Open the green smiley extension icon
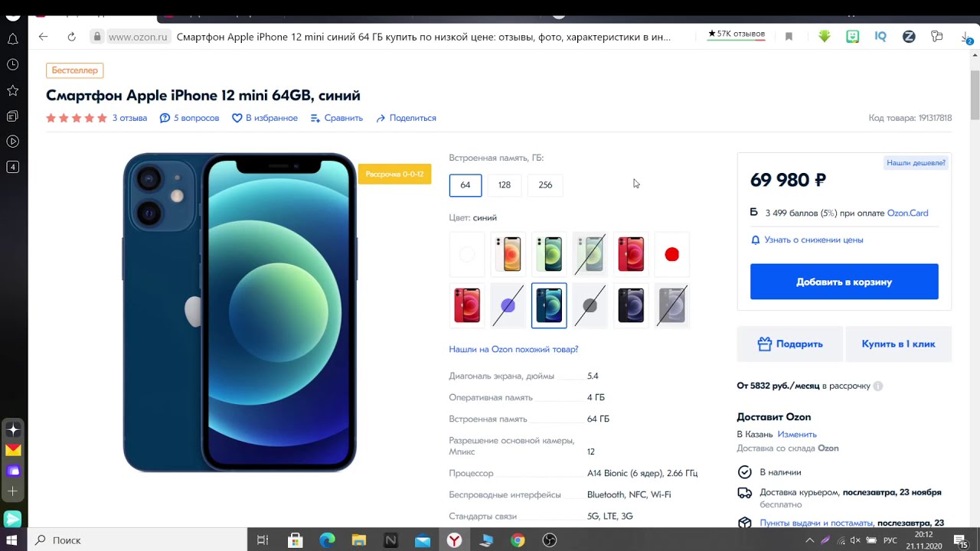The width and height of the screenshot is (980, 551). click(x=852, y=37)
